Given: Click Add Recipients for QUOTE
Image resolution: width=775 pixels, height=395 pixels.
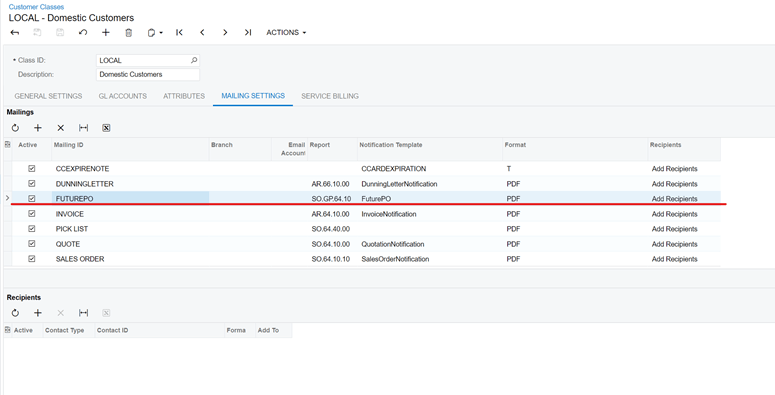Looking at the screenshot, I should pyautogui.click(x=674, y=244).
